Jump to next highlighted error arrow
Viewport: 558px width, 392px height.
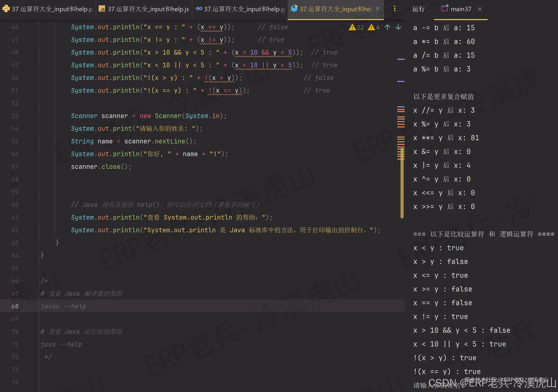pyautogui.click(x=398, y=27)
